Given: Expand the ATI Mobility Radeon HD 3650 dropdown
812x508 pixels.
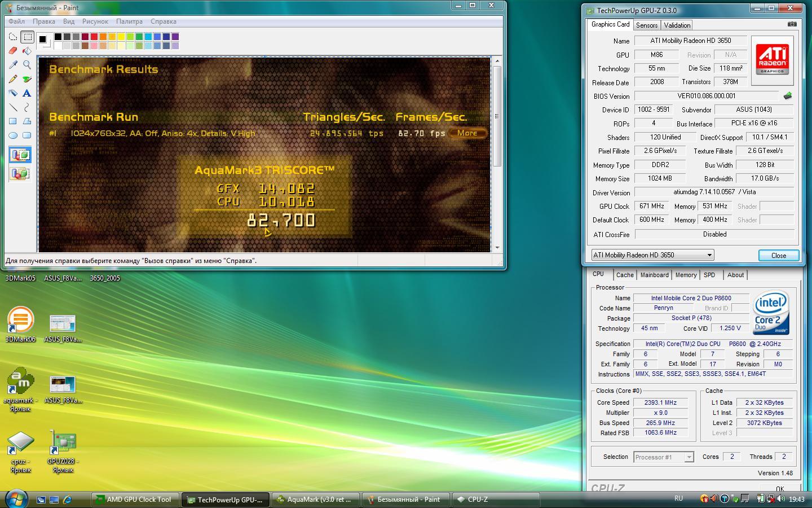Looking at the screenshot, I should pyautogui.click(x=709, y=255).
